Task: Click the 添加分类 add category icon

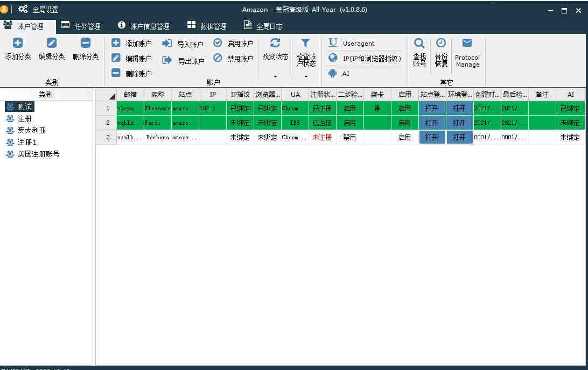Action: [x=18, y=43]
